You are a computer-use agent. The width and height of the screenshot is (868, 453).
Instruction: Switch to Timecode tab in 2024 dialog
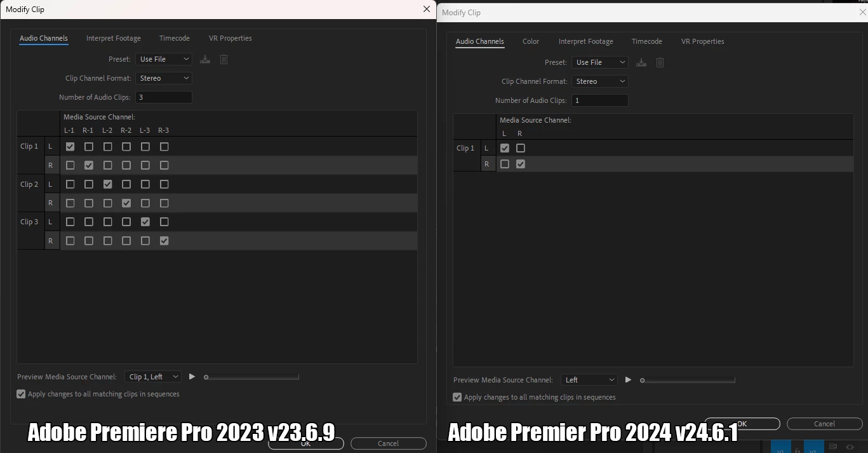click(x=647, y=41)
